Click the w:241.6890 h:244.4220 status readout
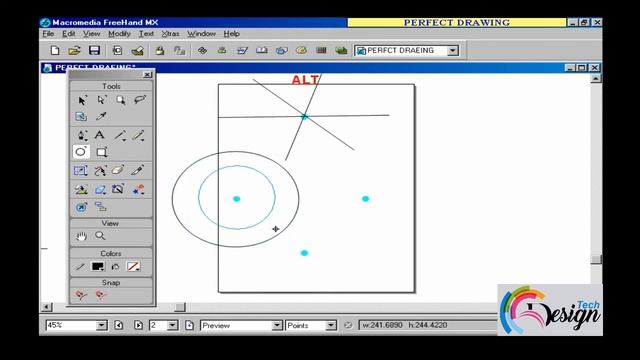The height and width of the screenshot is (360, 640). 404,325
